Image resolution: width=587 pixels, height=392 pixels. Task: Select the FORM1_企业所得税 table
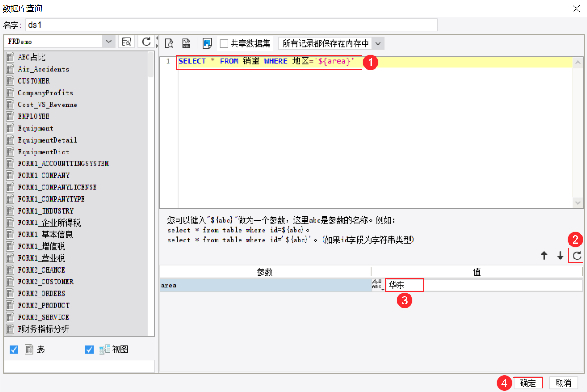[49, 223]
